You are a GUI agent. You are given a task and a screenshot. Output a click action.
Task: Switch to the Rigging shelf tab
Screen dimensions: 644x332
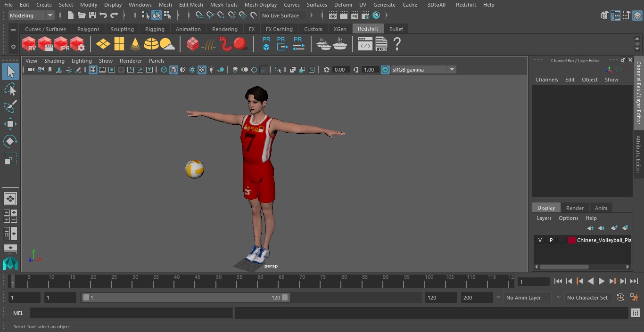[155, 29]
